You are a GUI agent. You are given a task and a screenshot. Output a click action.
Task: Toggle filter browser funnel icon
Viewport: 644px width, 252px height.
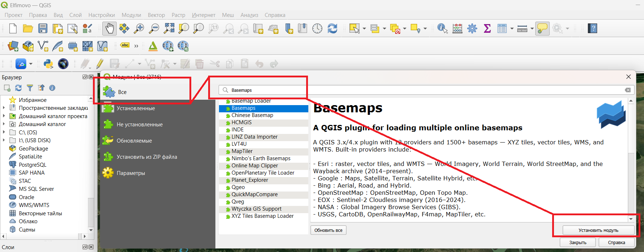tap(30, 88)
